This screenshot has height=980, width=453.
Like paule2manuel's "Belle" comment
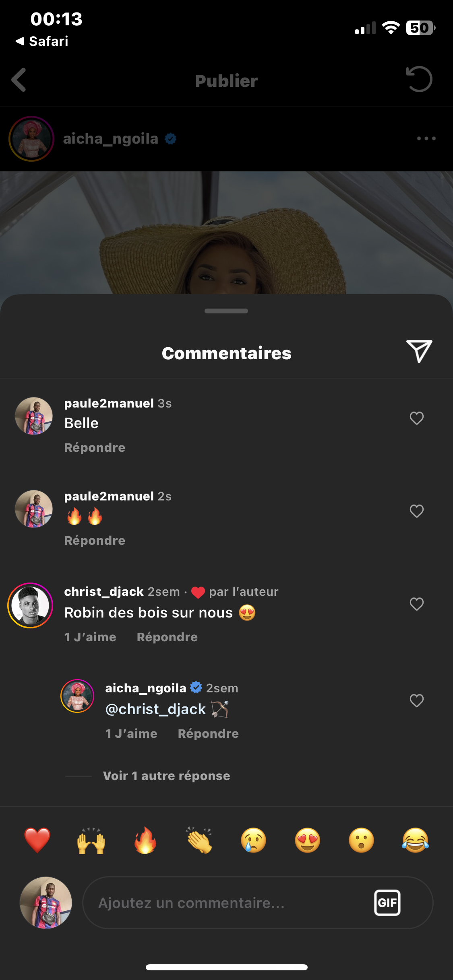click(x=416, y=418)
